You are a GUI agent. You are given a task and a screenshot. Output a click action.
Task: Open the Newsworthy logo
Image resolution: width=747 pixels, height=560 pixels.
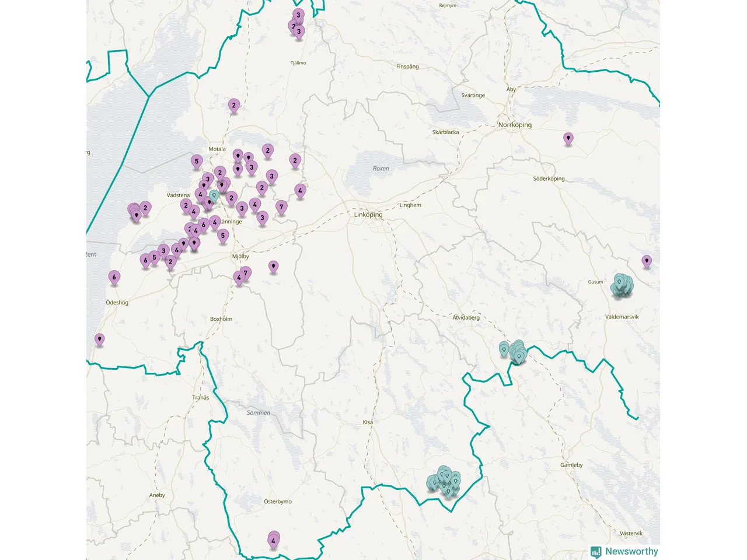624,552
